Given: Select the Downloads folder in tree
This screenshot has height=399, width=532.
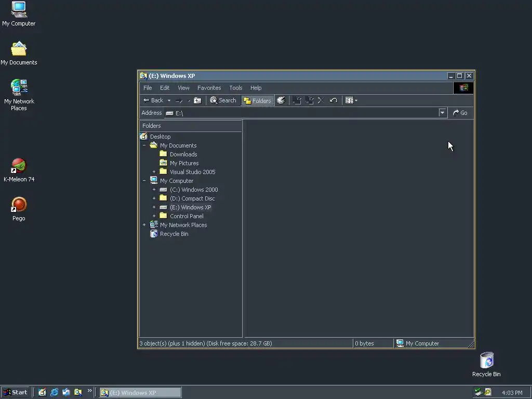Looking at the screenshot, I should [x=183, y=154].
